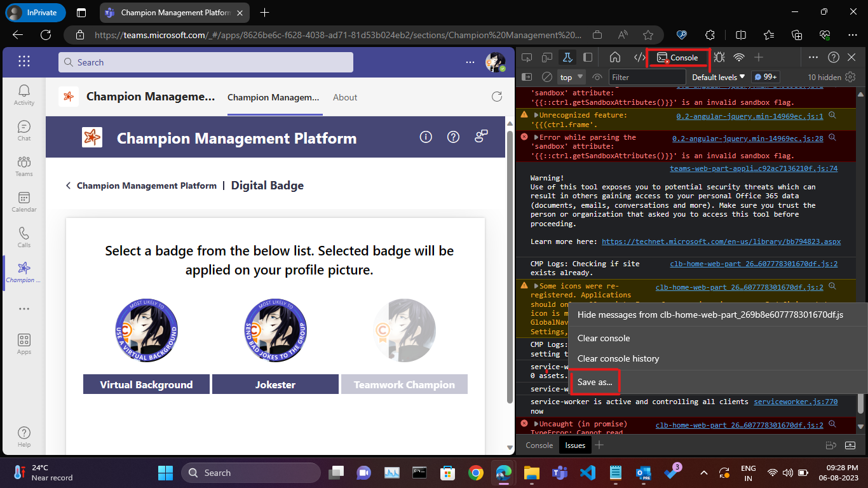Open the bug reporting icon in DevTools toolbar
Viewport: 868px width, 488px height.
click(719, 57)
